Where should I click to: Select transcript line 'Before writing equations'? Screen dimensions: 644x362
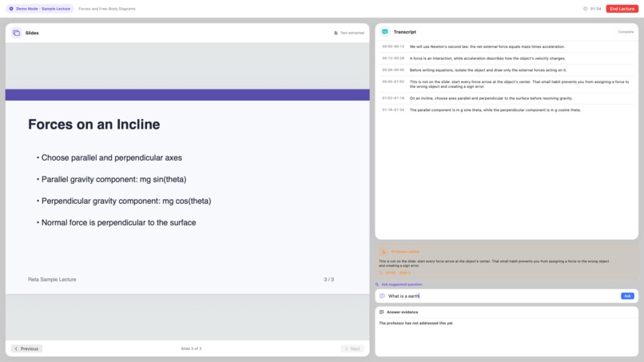(488, 70)
